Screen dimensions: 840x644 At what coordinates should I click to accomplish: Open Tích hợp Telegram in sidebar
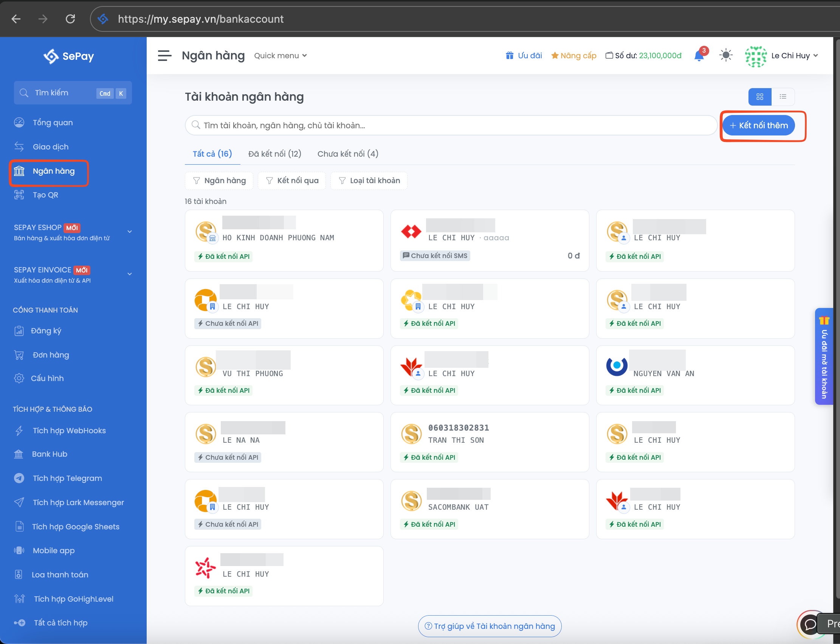click(x=67, y=478)
